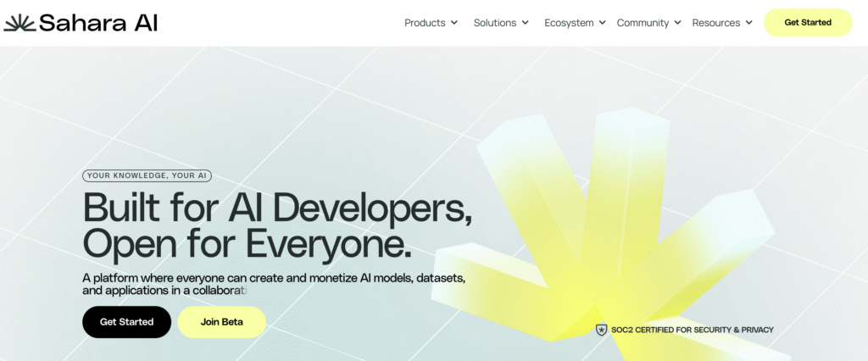868x361 pixels.
Task: Open the Ecosystem menu
Action: [x=569, y=23]
